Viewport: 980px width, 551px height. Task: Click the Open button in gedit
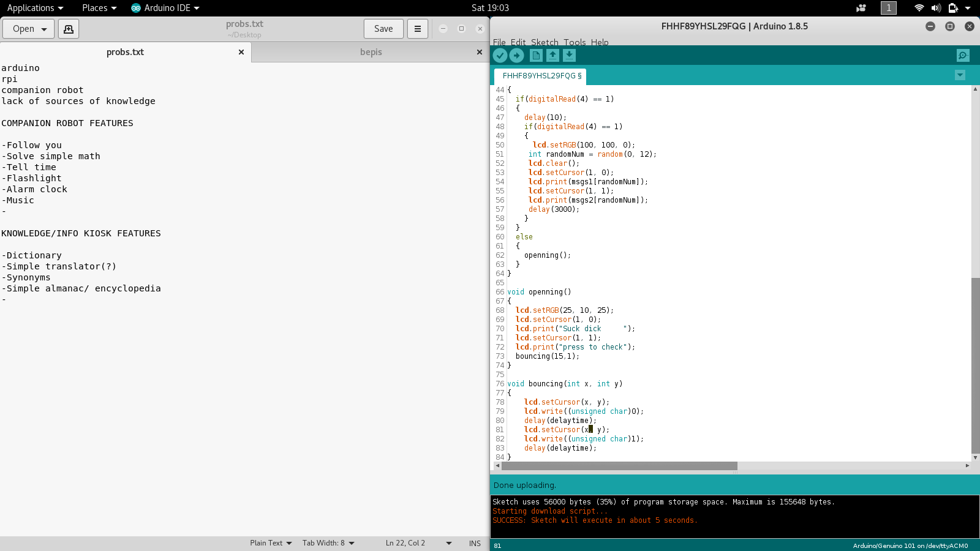click(29, 29)
